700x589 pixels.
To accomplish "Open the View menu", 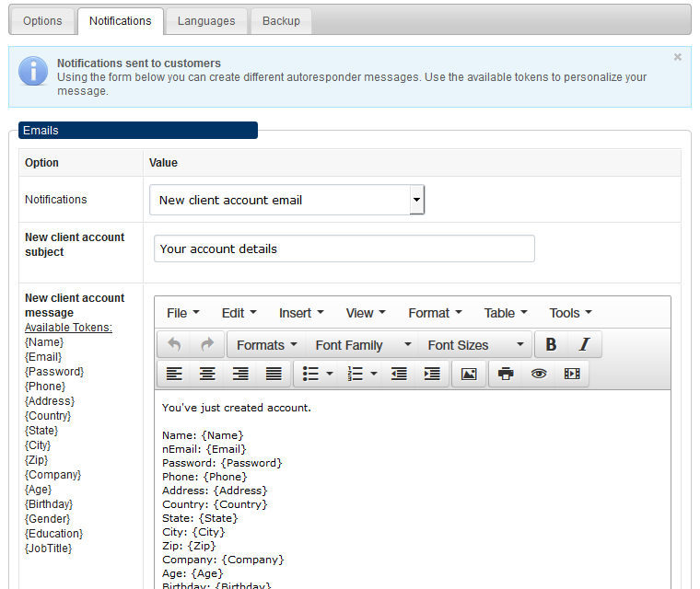I will click(x=366, y=313).
